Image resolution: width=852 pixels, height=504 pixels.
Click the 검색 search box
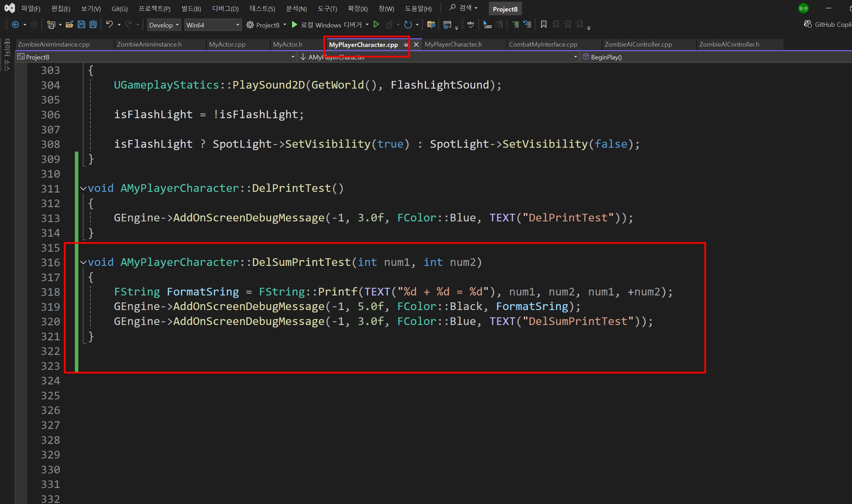[463, 8]
